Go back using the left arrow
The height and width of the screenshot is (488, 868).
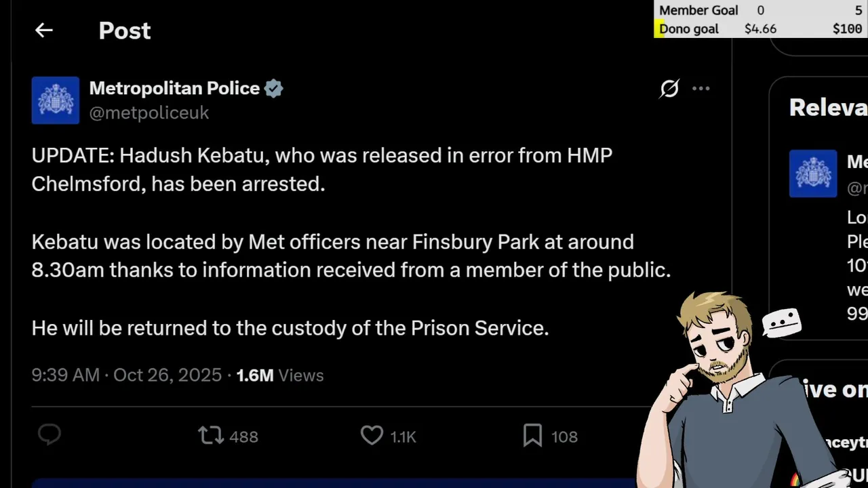coord(44,30)
